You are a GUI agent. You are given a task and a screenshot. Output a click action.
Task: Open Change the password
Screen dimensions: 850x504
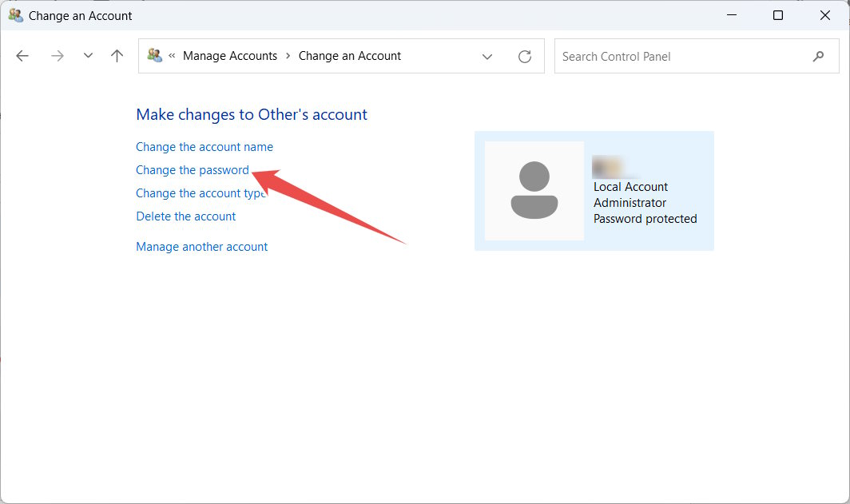tap(193, 169)
